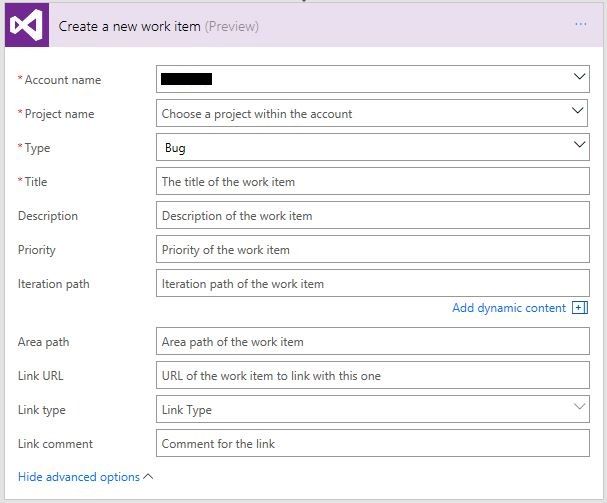Open the Account name dropdown
Viewport: 607px width, 503px height.
click(373, 79)
